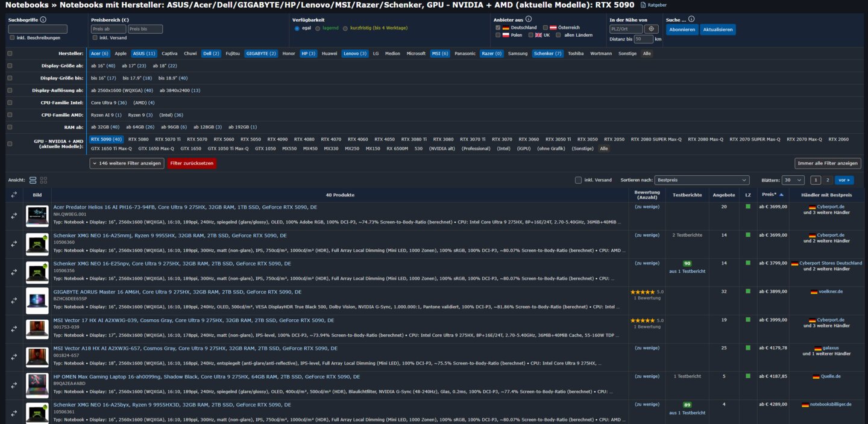This screenshot has width=868, height=424.
Task: Switch to the grid view layout icon
Action: [x=43, y=180]
